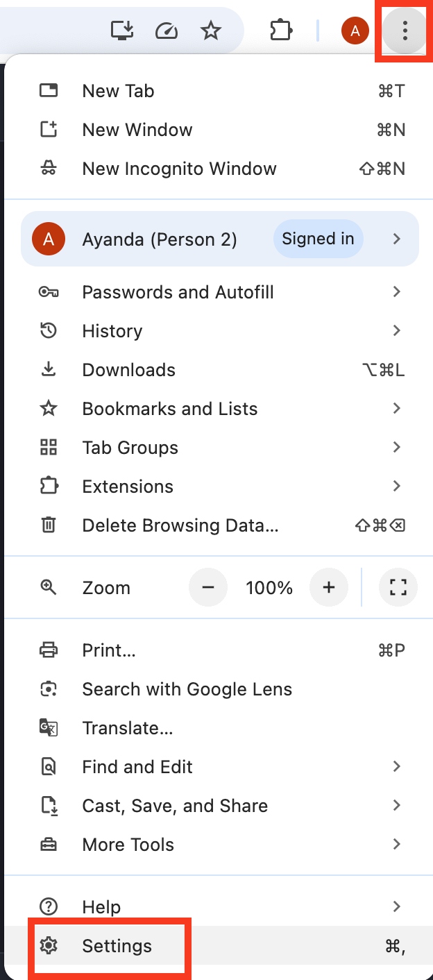433x980 pixels.
Task: Click the install page icon in address bar
Action: pos(122,30)
